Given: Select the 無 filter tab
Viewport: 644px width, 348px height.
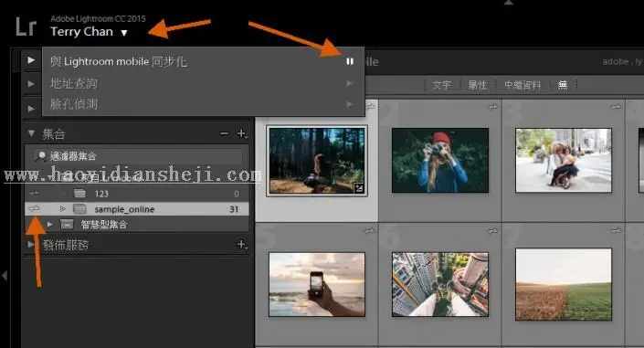Looking at the screenshot, I should tap(563, 85).
